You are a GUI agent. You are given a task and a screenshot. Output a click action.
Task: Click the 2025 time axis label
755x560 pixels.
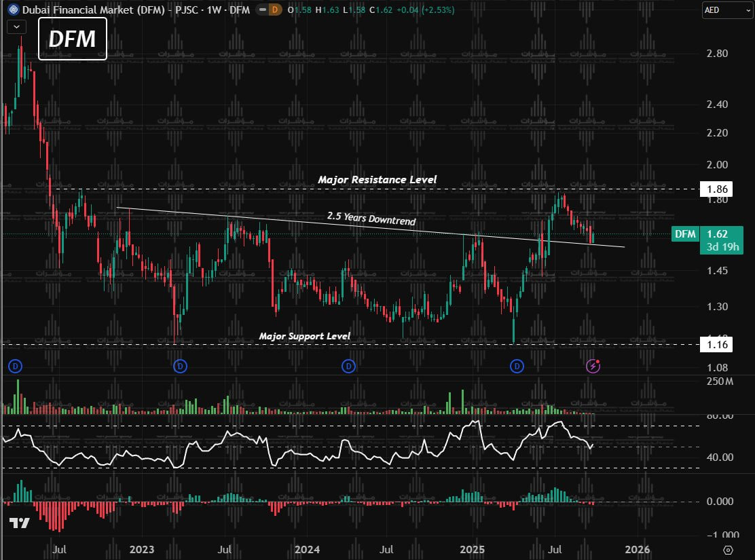click(x=472, y=549)
